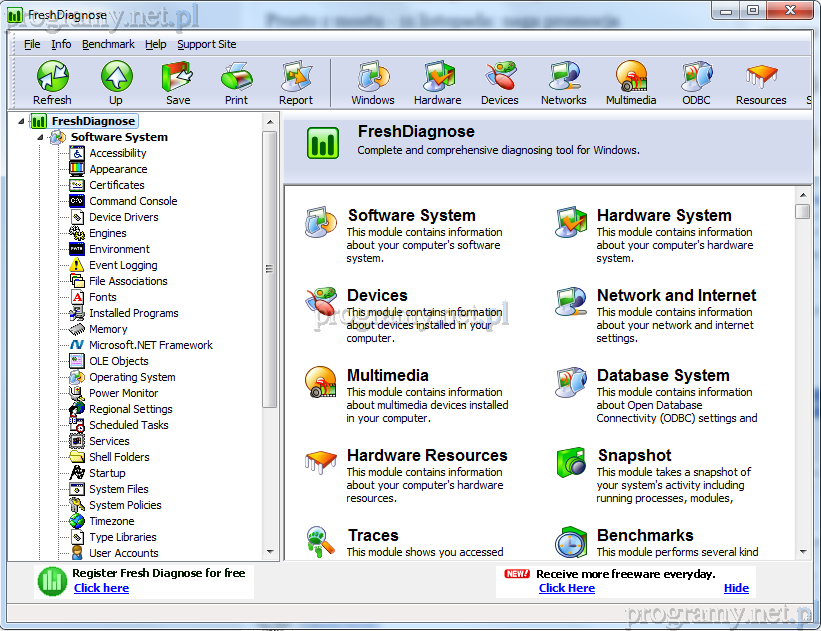Select Installed Programs in the tree
The width and height of the screenshot is (821, 631).
coord(133,313)
